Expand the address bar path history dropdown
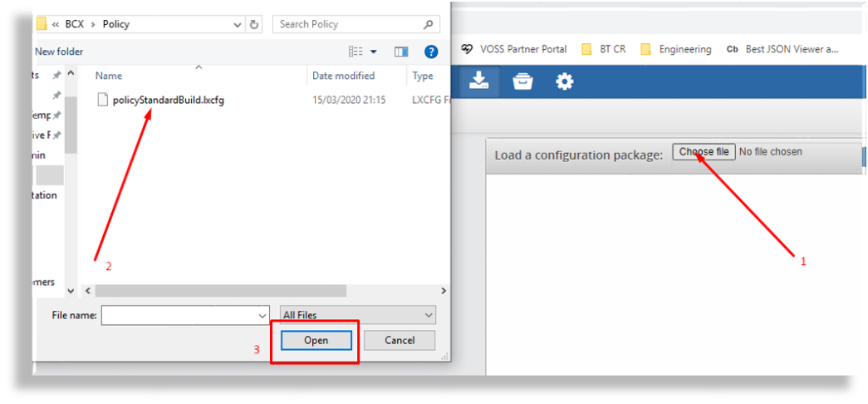868x404 pixels. (236, 24)
